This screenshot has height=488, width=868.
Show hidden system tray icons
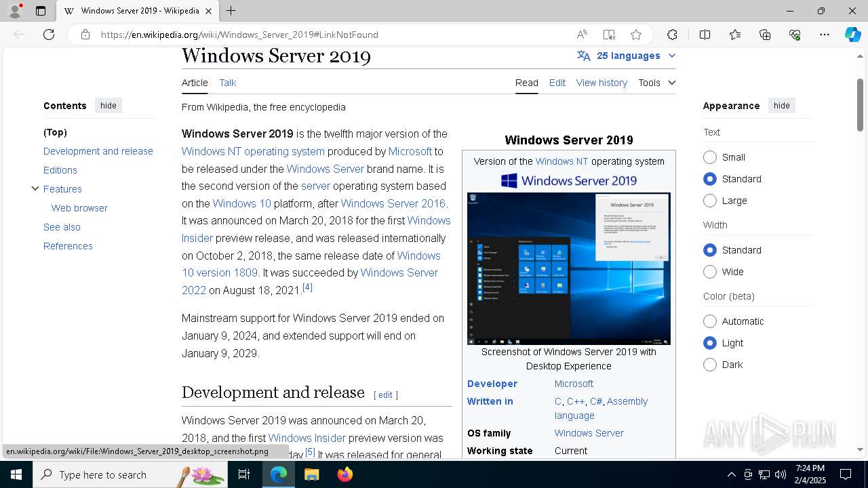pyautogui.click(x=731, y=474)
